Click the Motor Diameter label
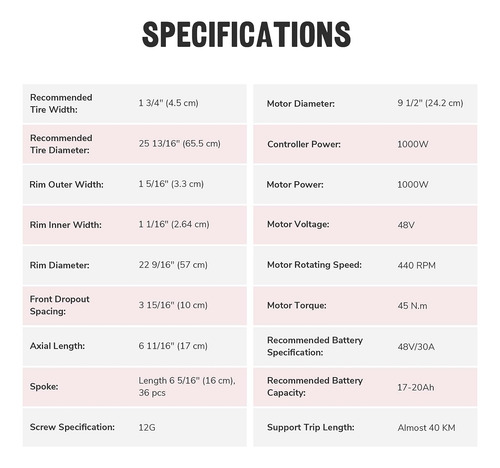Viewport: 500px width, 468px height. point(301,104)
